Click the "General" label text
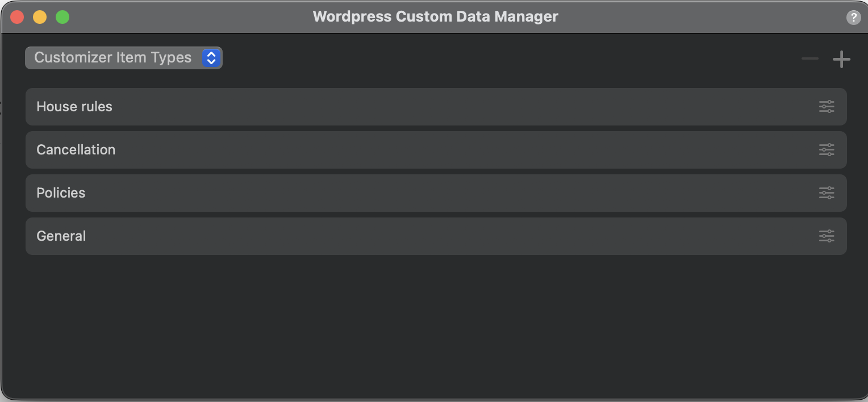The image size is (868, 402). click(61, 236)
